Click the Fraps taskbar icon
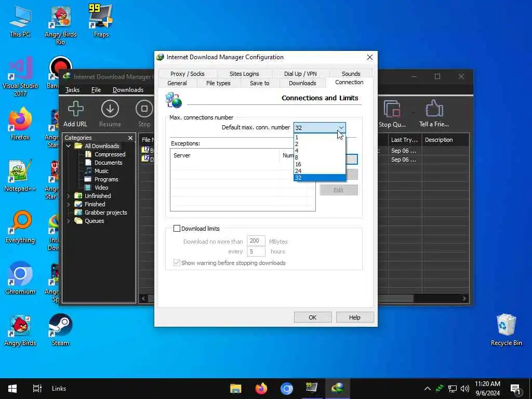This screenshot has height=399, width=532. click(x=312, y=389)
